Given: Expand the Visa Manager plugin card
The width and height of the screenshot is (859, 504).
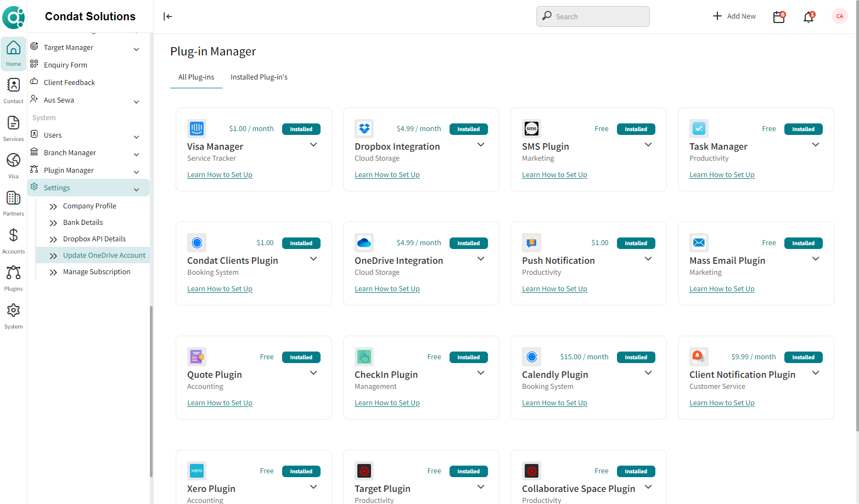Looking at the screenshot, I should tap(313, 145).
